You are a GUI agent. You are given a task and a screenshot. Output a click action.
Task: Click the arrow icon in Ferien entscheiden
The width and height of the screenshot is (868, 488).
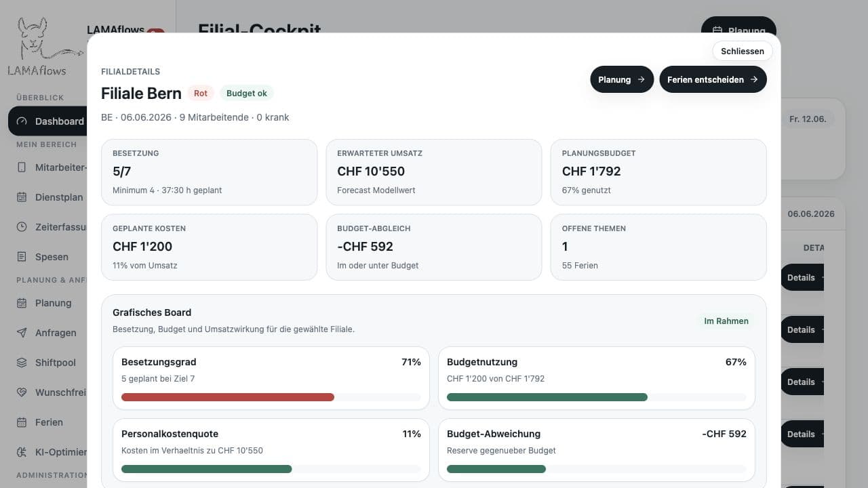(x=753, y=79)
